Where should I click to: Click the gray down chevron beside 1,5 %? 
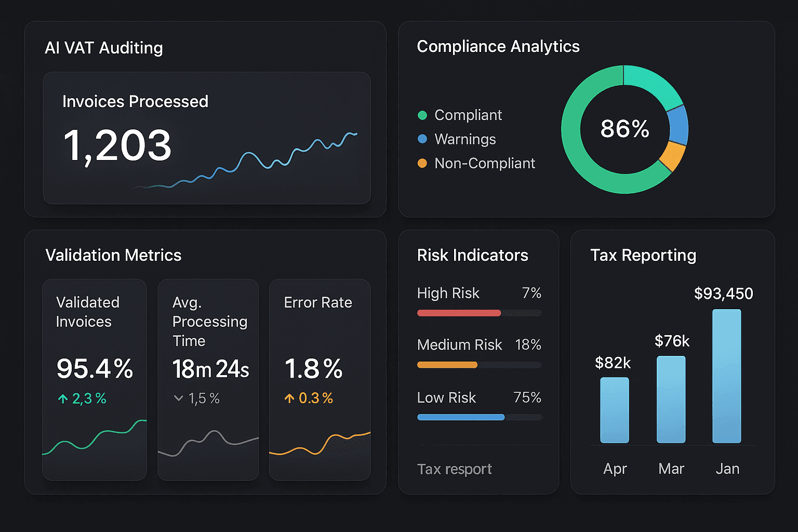[178, 398]
